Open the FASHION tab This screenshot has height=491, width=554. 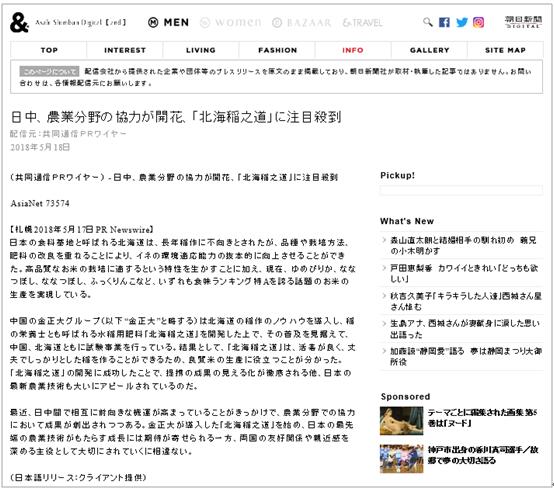(x=277, y=50)
